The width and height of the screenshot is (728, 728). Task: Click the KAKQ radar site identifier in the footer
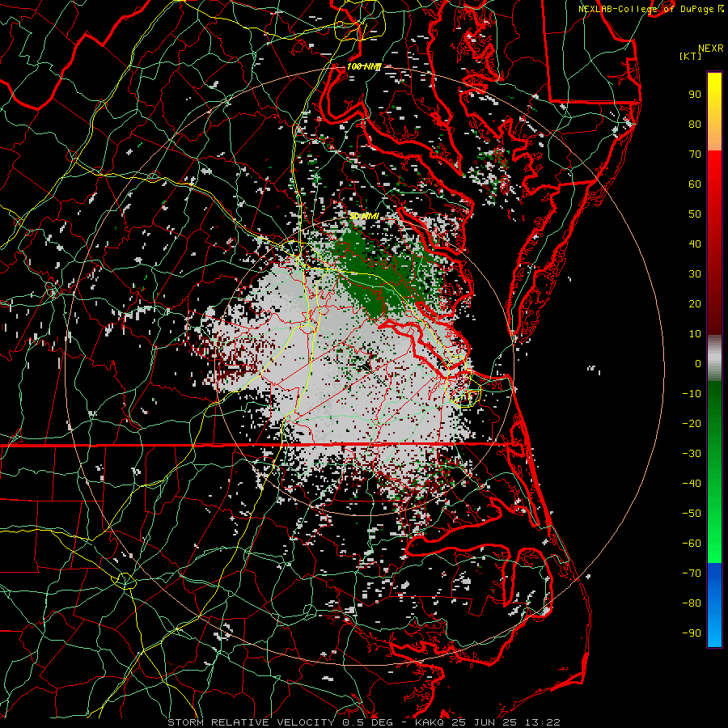(430, 722)
